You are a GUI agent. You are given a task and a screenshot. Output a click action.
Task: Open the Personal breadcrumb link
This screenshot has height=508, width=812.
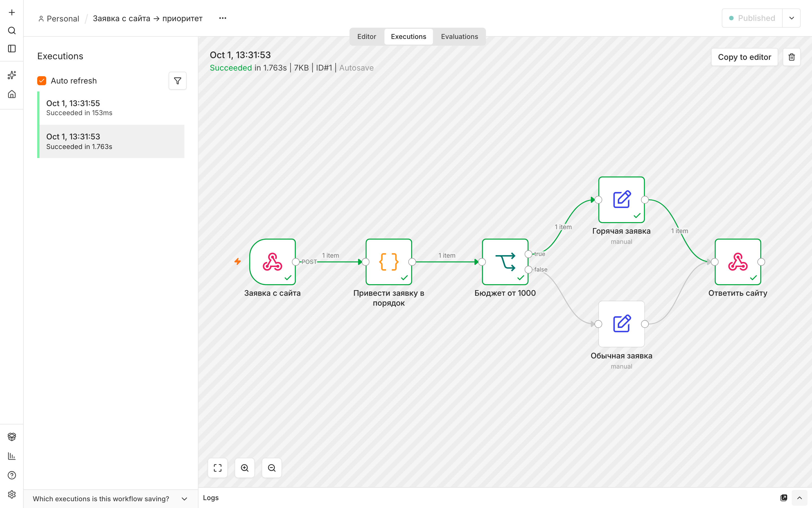(59, 18)
